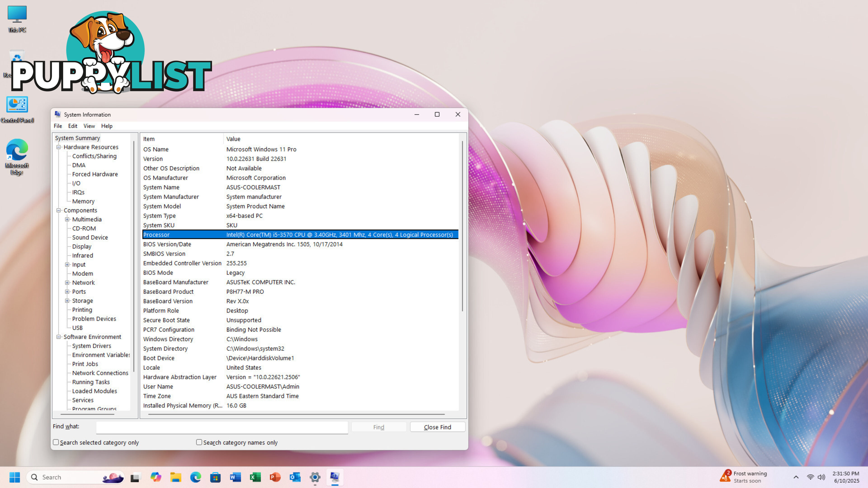Click the tree pane vertical scrollbar
Image resolution: width=868 pixels, height=488 pixels.
click(x=134, y=256)
